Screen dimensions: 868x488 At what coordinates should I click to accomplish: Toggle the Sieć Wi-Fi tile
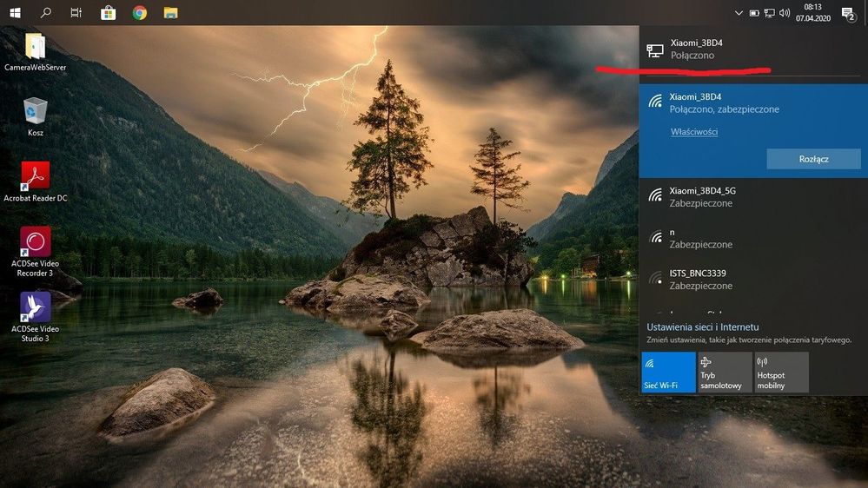(x=668, y=373)
